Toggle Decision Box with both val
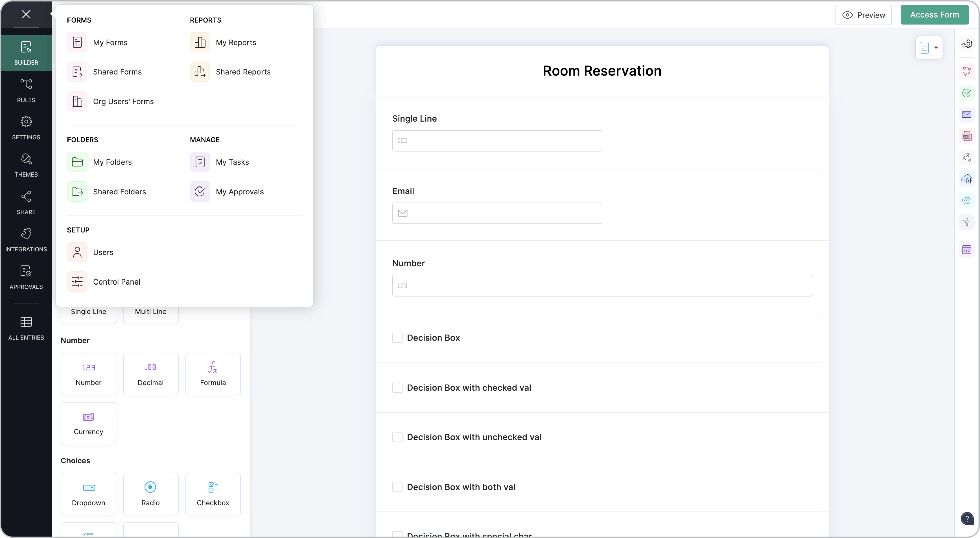 pyautogui.click(x=397, y=487)
